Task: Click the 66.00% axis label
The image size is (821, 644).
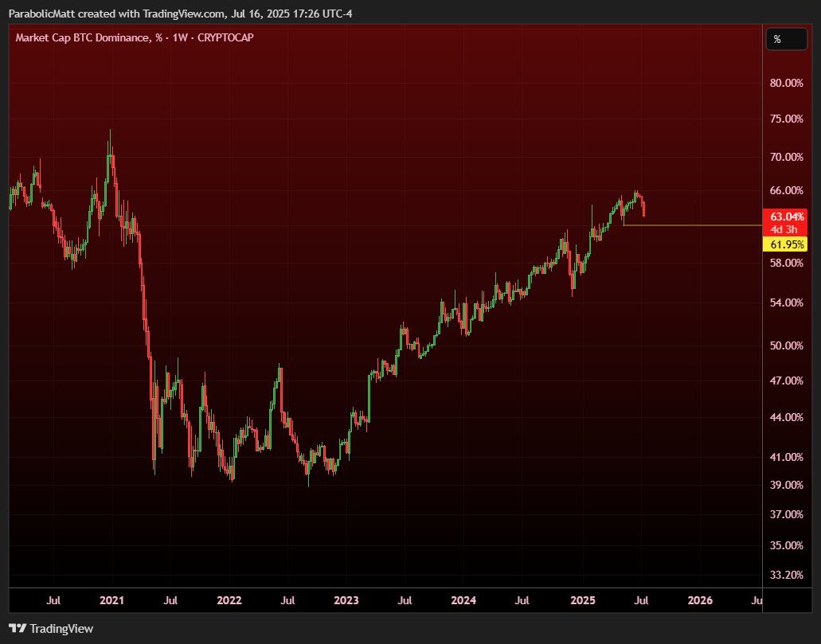Action: (787, 190)
